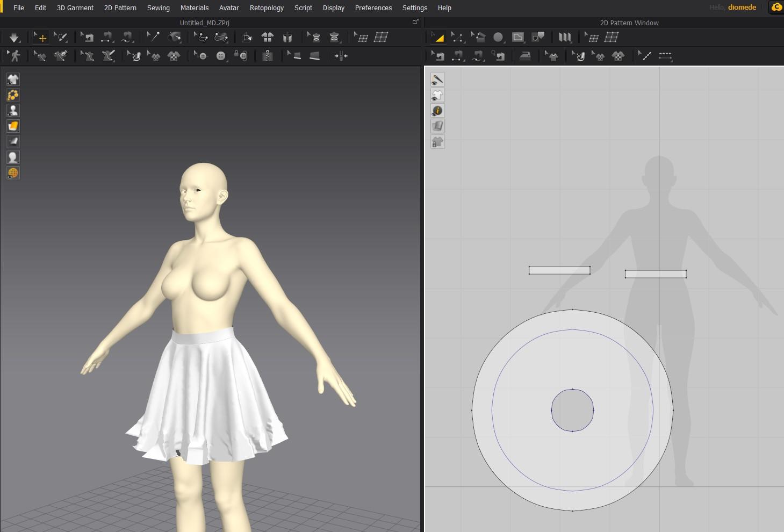The height and width of the screenshot is (532, 784).
Task: Select the left waistband rectangle pattern
Action: (x=559, y=270)
